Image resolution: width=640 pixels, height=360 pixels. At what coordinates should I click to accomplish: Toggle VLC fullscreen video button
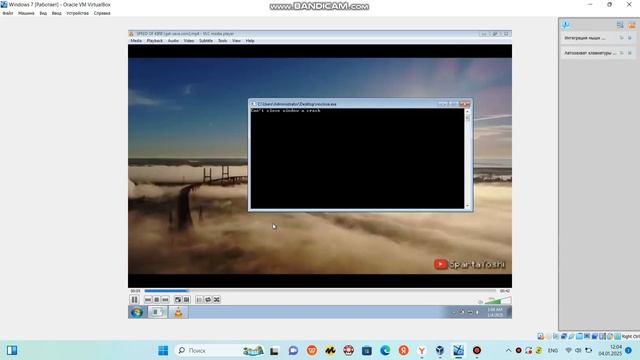click(x=178, y=300)
